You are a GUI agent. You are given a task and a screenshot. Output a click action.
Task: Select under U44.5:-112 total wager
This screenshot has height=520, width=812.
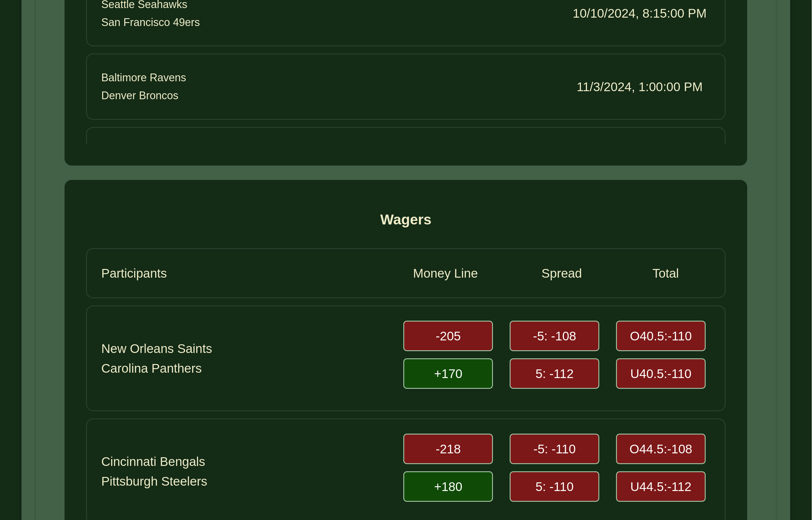pos(661,487)
